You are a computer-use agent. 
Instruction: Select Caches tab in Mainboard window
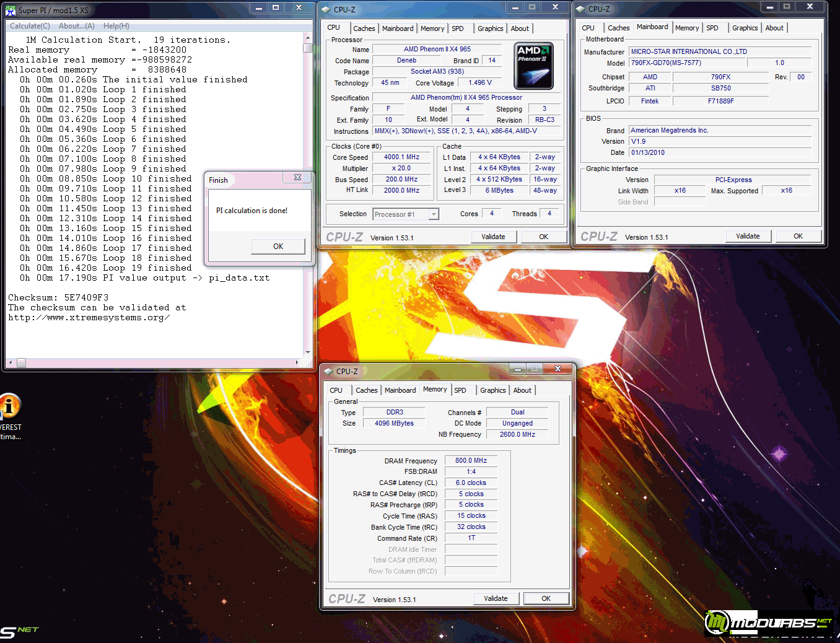(618, 28)
